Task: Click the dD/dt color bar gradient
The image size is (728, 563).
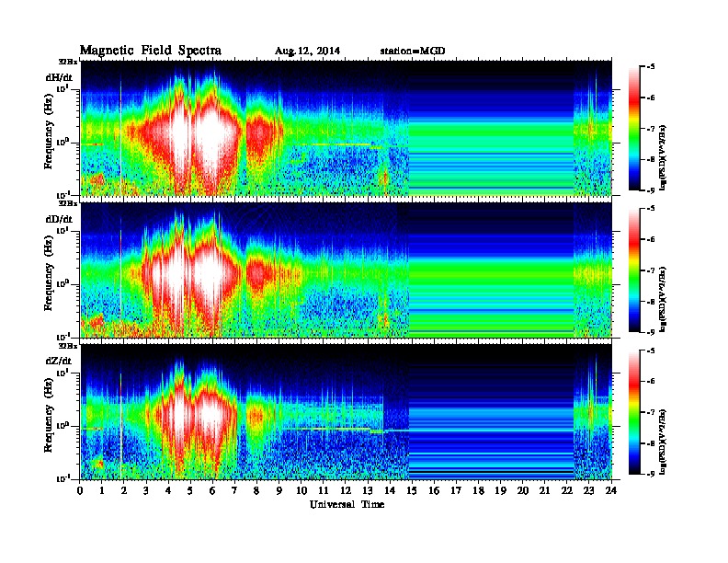Action: pos(634,270)
